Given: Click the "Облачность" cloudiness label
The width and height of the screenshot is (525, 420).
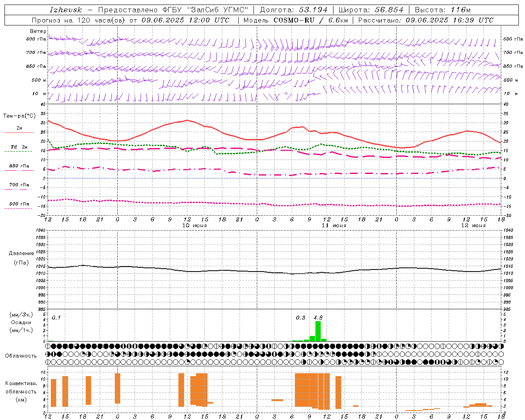Looking at the screenshot, I should click(21, 356).
